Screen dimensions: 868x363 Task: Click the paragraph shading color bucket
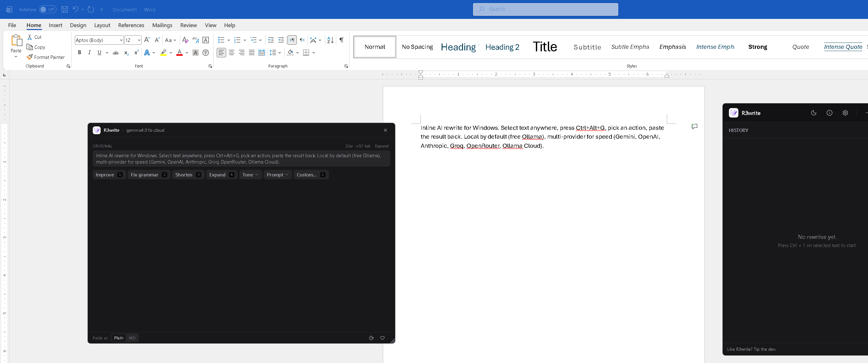coord(290,53)
